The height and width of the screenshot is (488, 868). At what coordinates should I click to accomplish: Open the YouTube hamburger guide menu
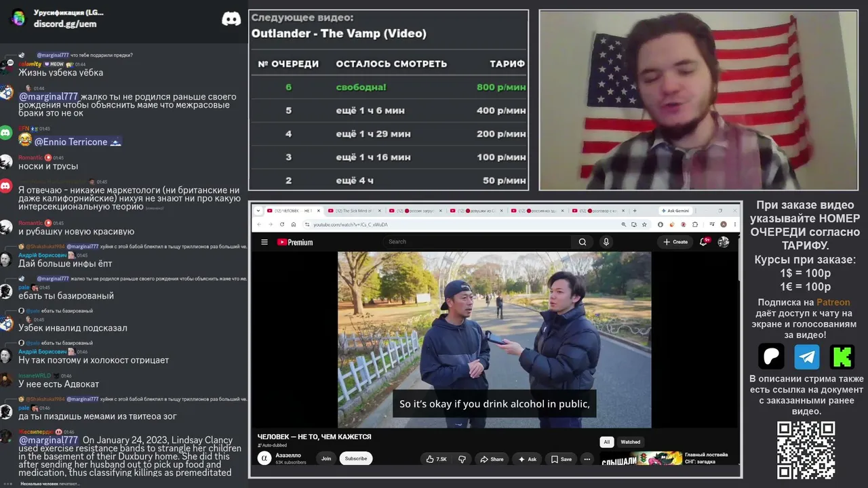[x=264, y=242]
